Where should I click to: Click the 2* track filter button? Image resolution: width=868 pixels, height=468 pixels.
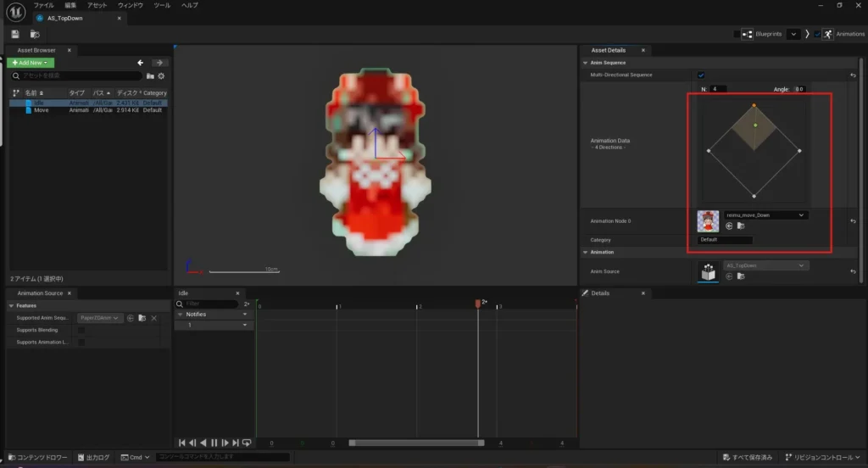[x=247, y=304]
